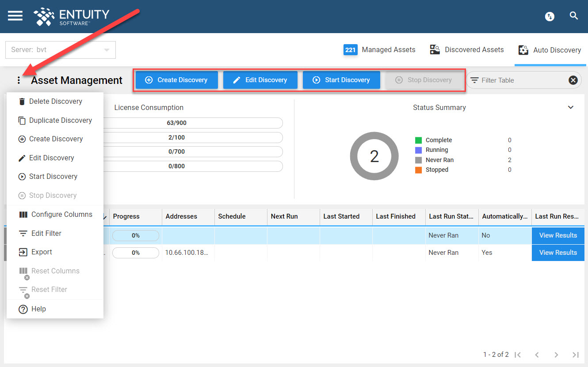Select Delete Discovery from the menu
The image size is (588, 367).
(x=55, y=102)
